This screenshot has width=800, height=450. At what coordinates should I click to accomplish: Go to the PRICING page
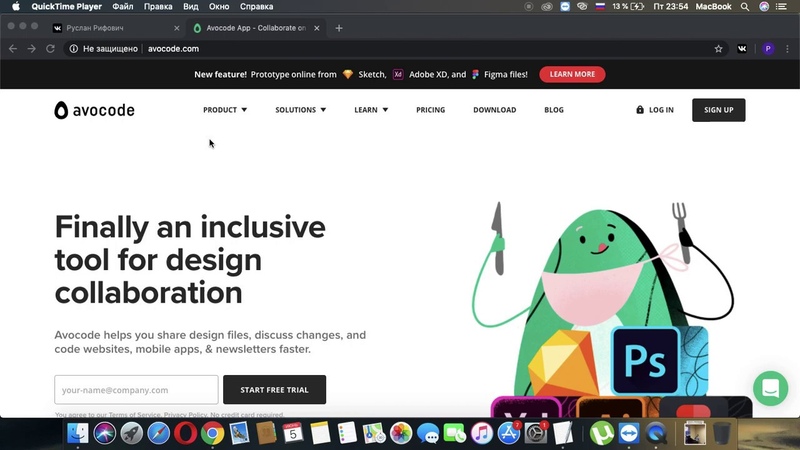[431, 110]
